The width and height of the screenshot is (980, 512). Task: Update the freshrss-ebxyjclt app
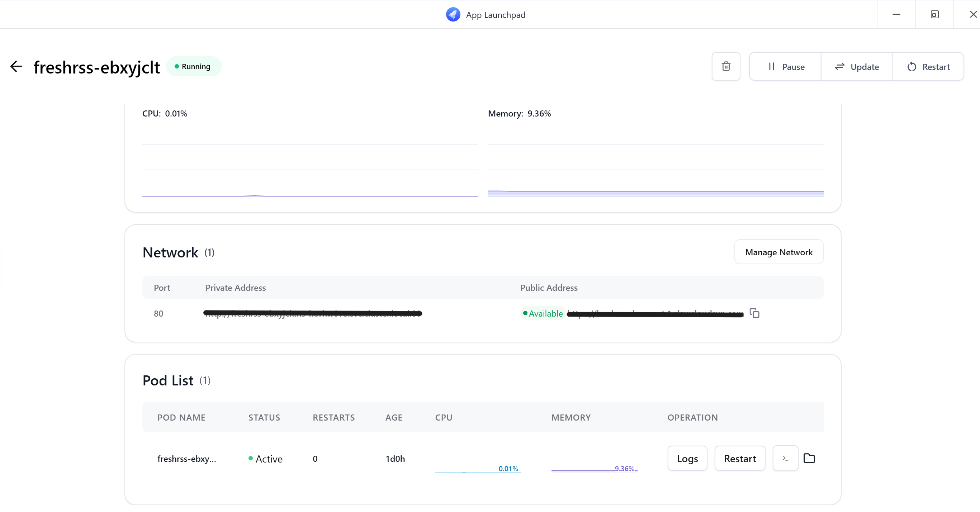(856, 66)
